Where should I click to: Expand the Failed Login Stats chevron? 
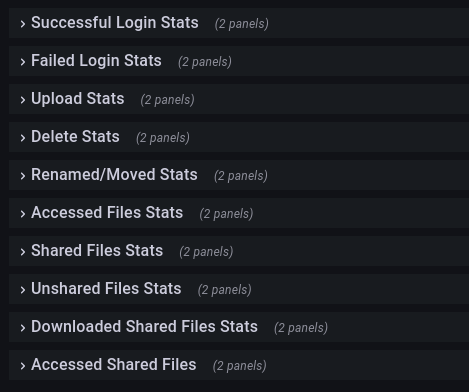[23, 62]
